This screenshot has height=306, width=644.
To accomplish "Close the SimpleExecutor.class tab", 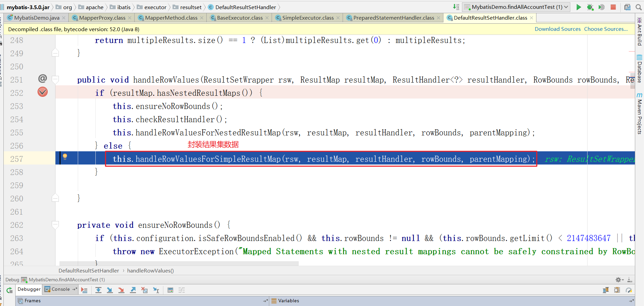I will tap(338, 18).
